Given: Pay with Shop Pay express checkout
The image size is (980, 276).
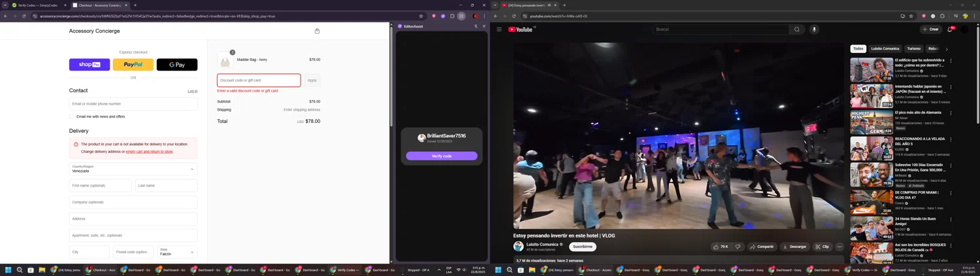Looking at the screenshot, I should tap(90, 65).
